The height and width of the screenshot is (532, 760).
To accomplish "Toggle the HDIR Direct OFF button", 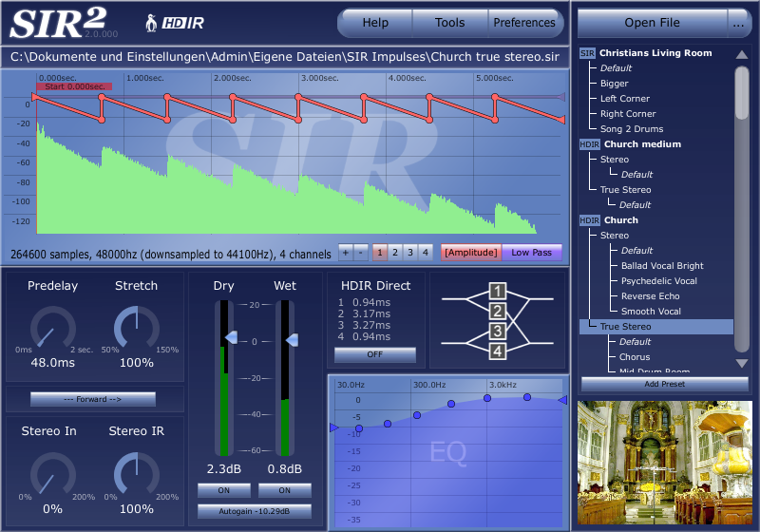I will point(375,354).
